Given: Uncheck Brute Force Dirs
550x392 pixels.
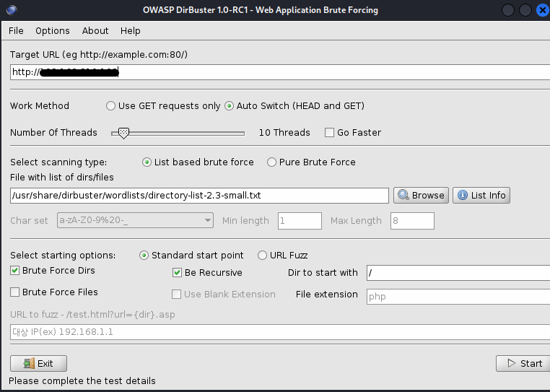Looking at the screenshot, I should (15, 271).
